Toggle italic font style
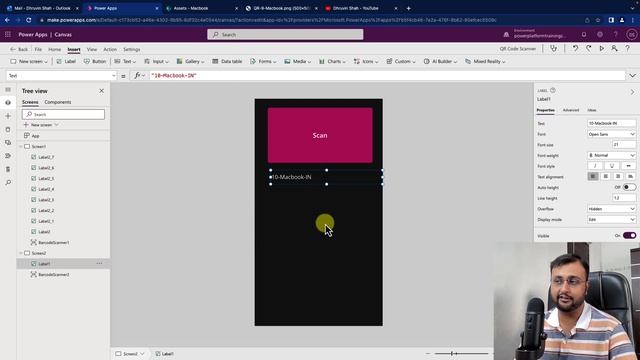 tap(595, 166)
